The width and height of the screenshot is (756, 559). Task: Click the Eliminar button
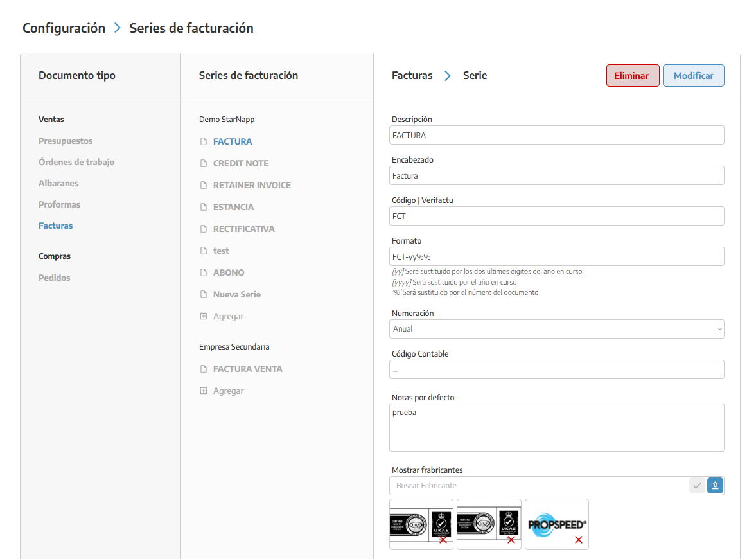point(633,76)
